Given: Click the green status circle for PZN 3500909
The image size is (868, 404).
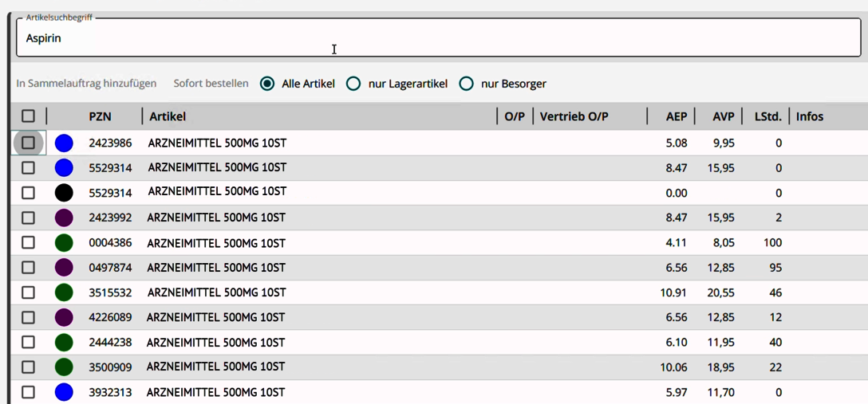Looking at the screenshot, I should point(64,367).
